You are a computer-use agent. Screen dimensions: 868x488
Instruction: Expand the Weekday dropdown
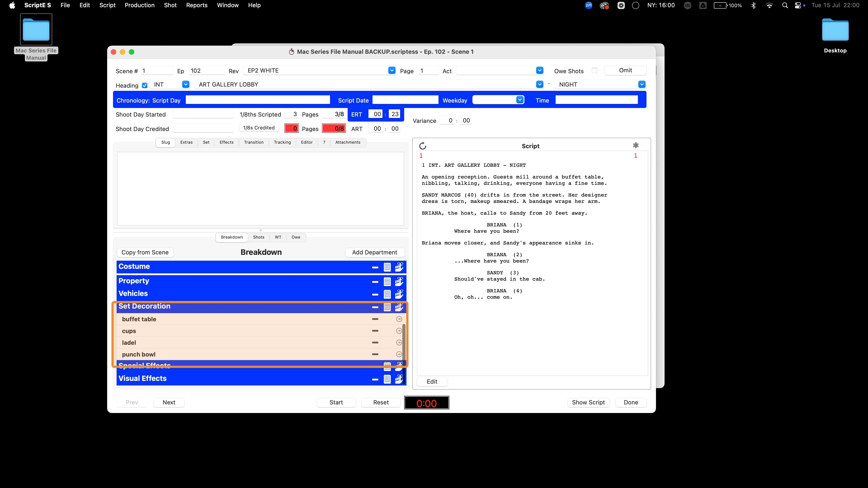(x=520, y=100)
